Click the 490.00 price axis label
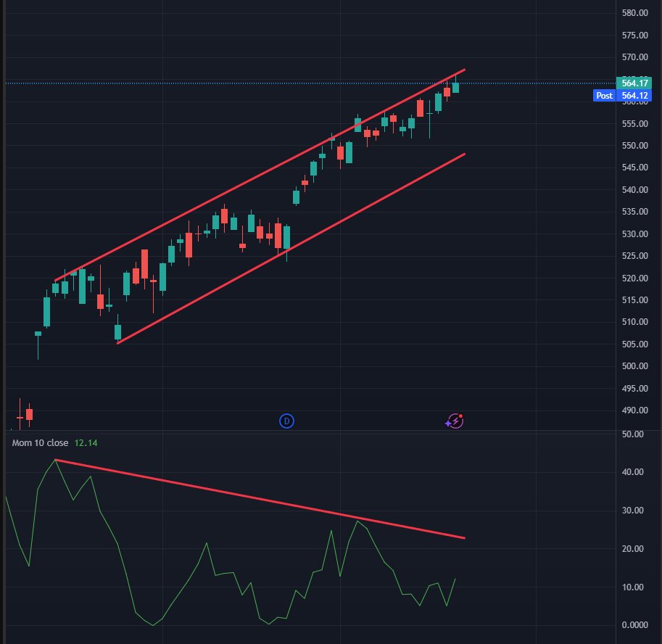The width and height of the screenshot is (662, 644). point(634,410)
